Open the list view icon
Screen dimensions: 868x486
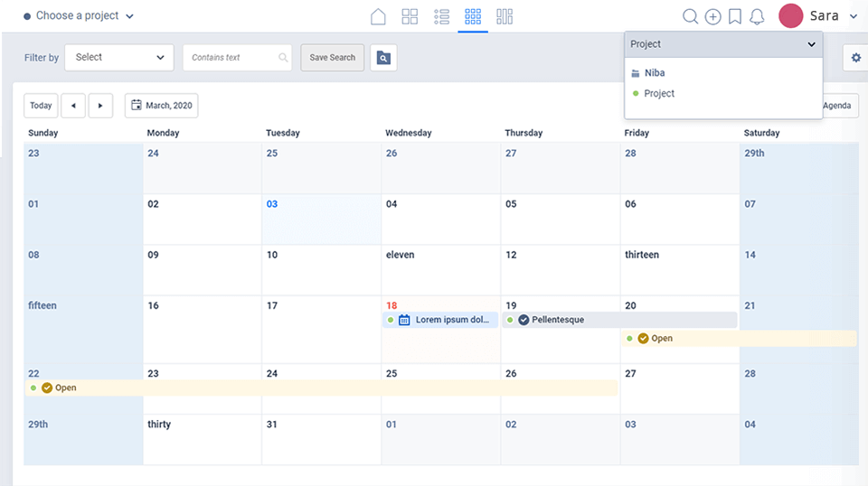[x=441, y=16]
